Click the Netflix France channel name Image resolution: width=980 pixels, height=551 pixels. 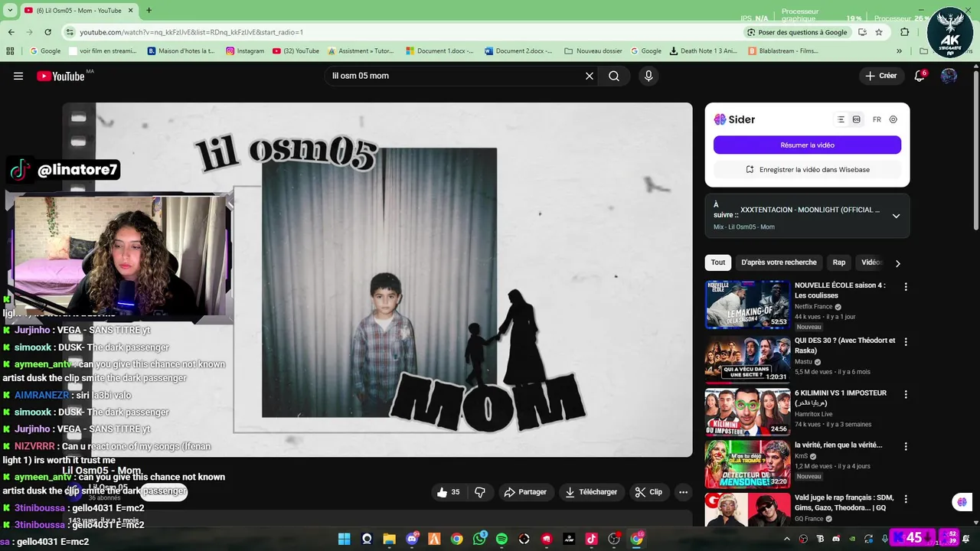[x=813, y=307]
